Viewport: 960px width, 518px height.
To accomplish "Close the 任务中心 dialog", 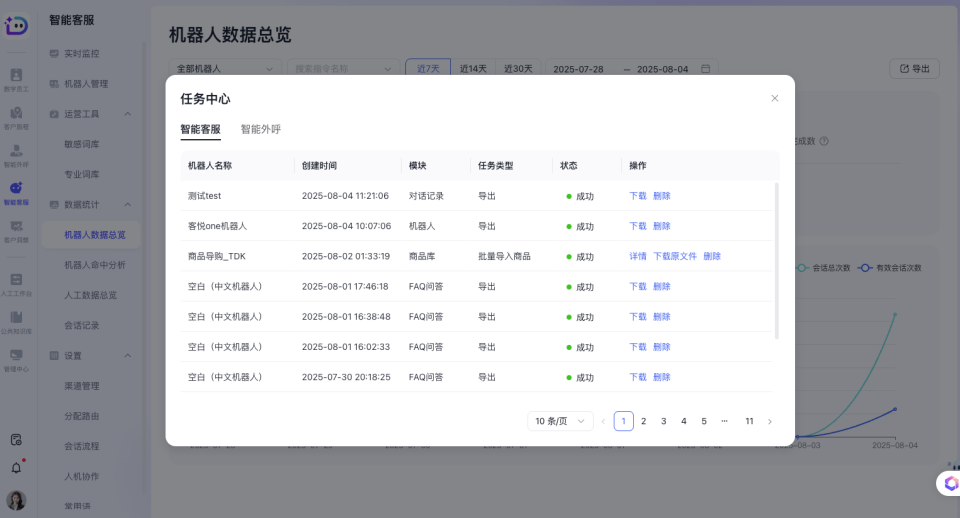I will pos(774,98).
